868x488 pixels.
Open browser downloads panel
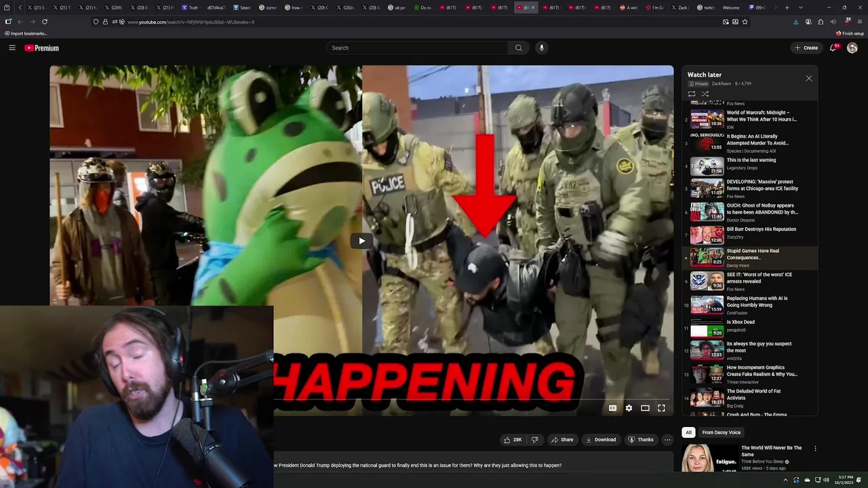click(796, 22)
